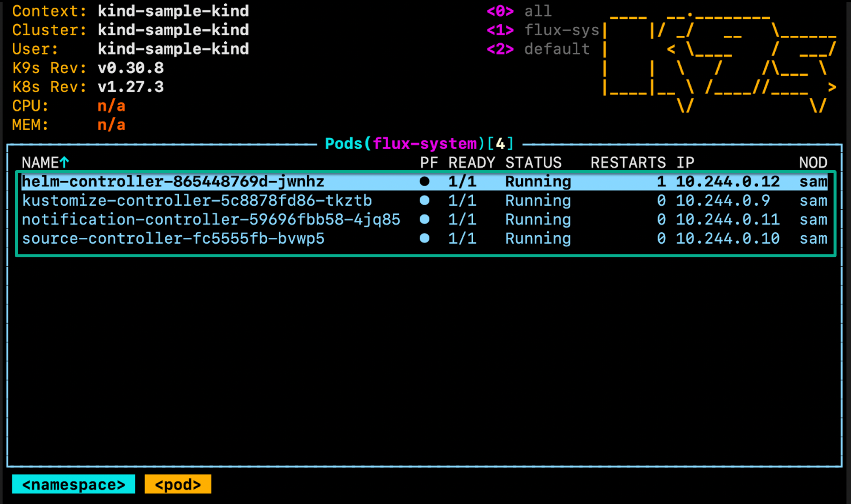Viewport: 851px width, 504px height.
Task: Select the <2> default namespace shortcut
Action: click(x=538, y=49)
